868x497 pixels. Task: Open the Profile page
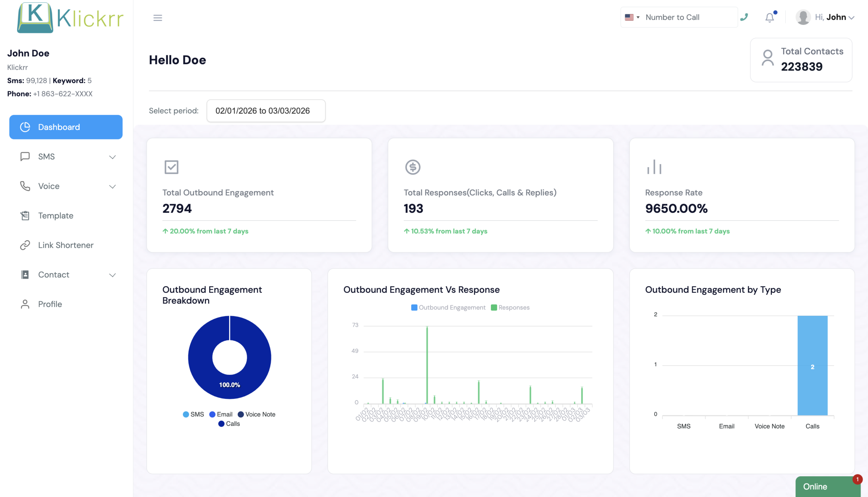(x=50, y=304)
